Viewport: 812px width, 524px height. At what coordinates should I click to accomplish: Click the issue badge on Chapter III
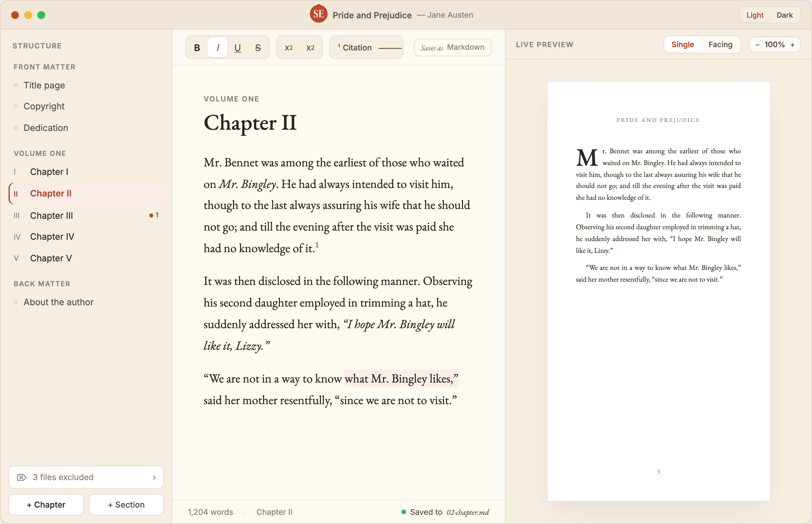tap(154, 215)
